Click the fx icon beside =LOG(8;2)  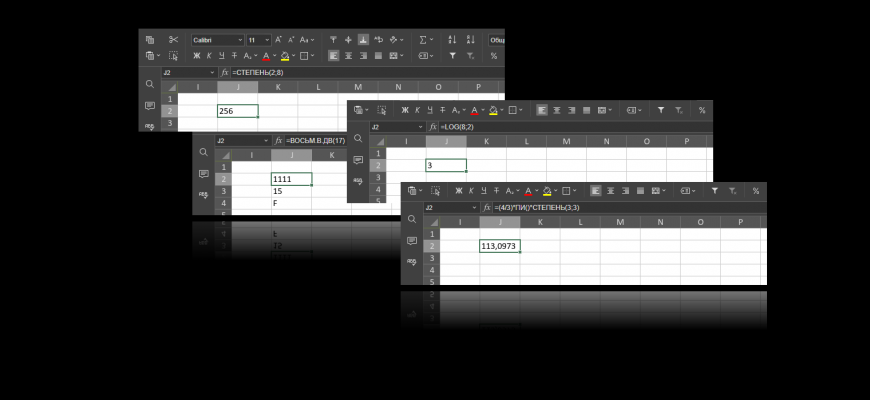coord(433,127)
